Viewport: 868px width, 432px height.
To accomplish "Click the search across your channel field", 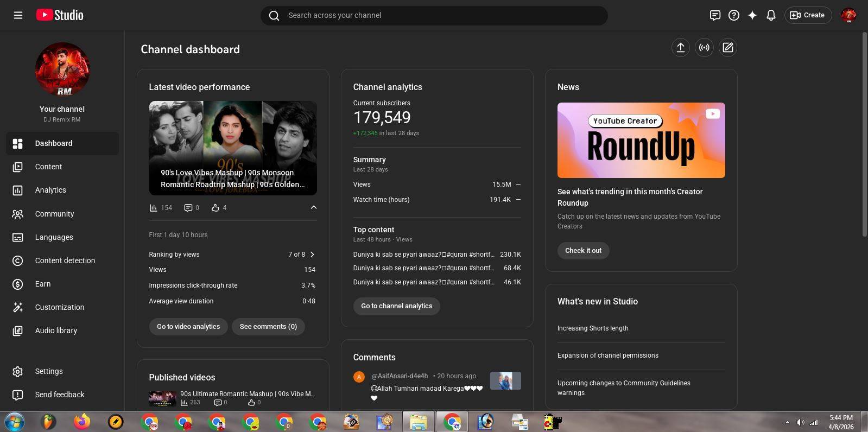I will point(434,15).
